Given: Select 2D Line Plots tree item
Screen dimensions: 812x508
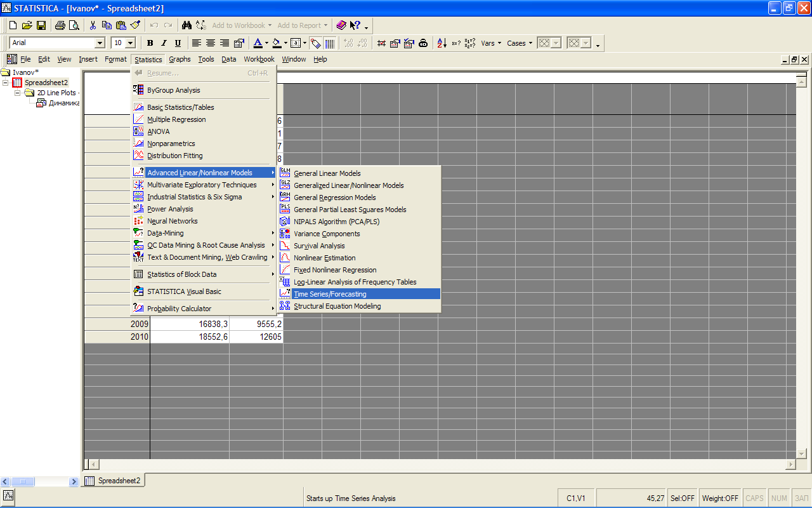Looking at the screenshot, I should tap(56, 93).
